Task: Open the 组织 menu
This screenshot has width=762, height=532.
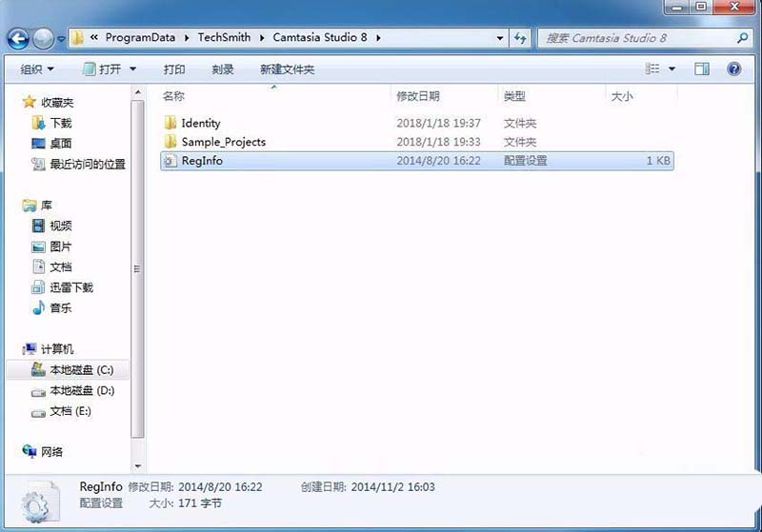Action: point(36,69)
